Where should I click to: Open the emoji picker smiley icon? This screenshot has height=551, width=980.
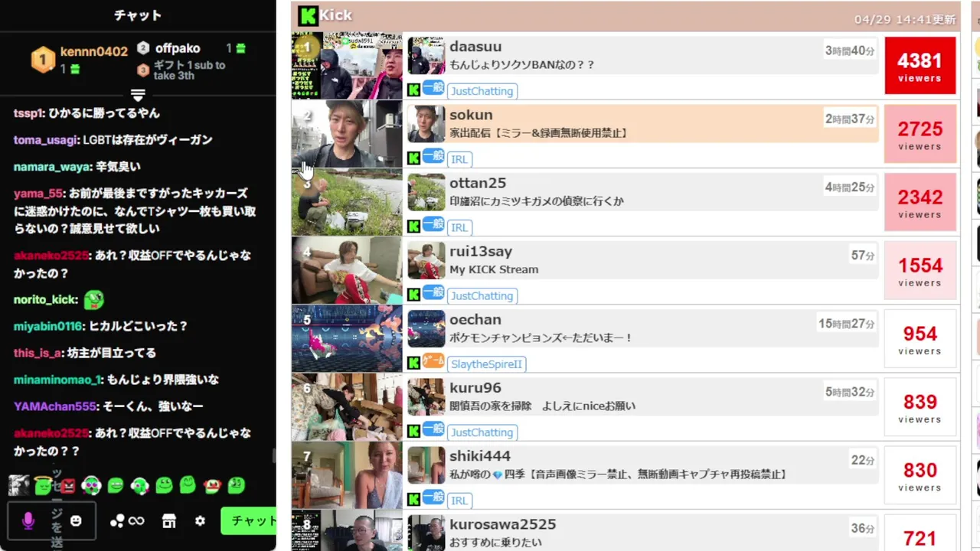pos(76,521)
